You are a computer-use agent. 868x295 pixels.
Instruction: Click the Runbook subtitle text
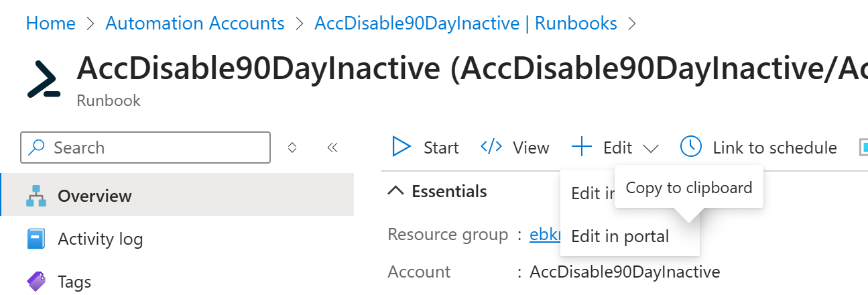click(x=109, y=101)
